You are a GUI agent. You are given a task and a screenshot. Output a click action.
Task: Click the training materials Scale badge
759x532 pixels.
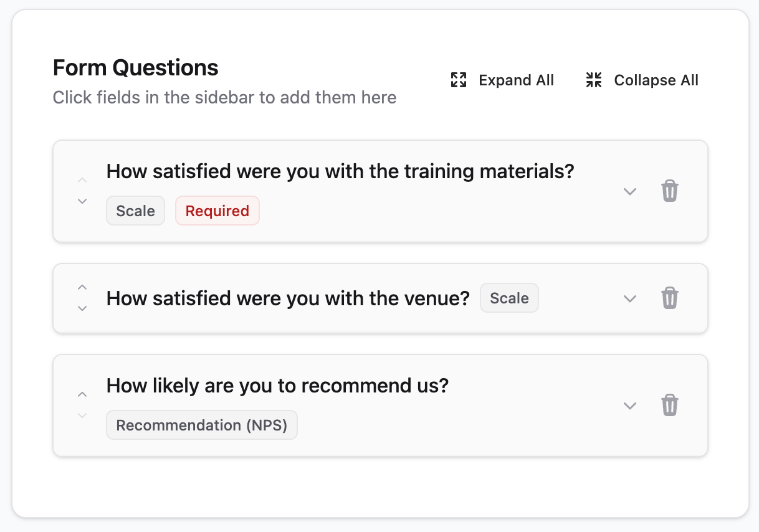coord(135,211)
